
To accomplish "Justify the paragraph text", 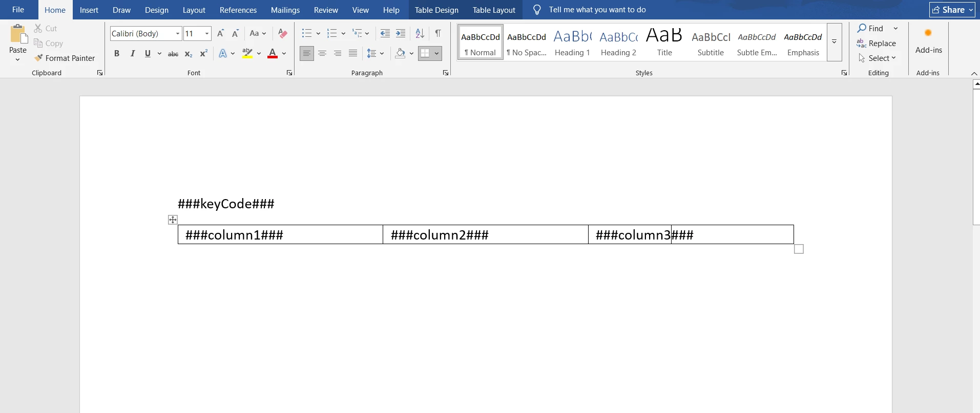I will click(x=353, y=54).
